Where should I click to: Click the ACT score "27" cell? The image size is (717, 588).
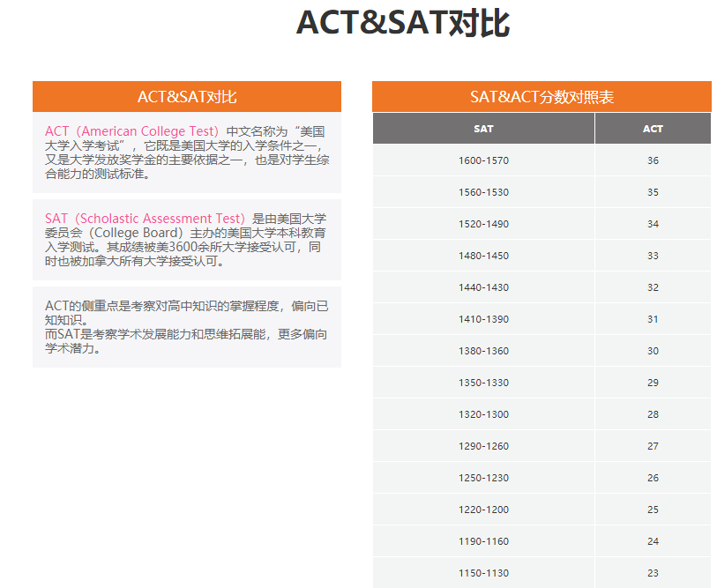tap(653, 446)
